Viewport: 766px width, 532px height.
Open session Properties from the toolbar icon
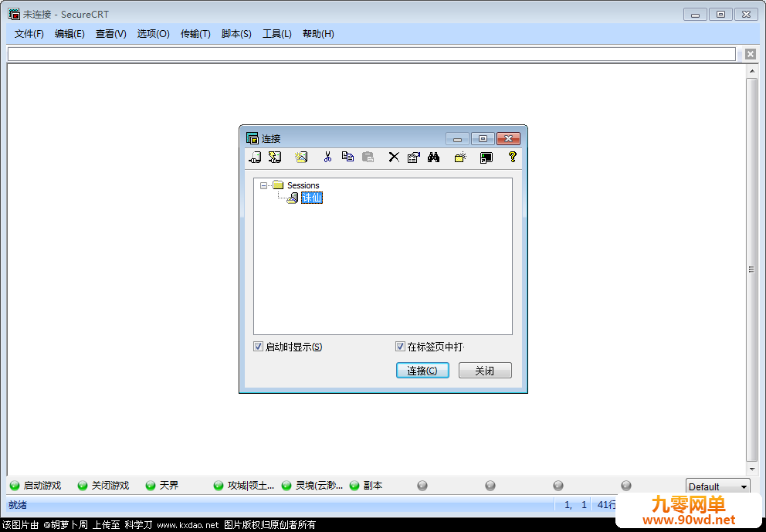414,157
